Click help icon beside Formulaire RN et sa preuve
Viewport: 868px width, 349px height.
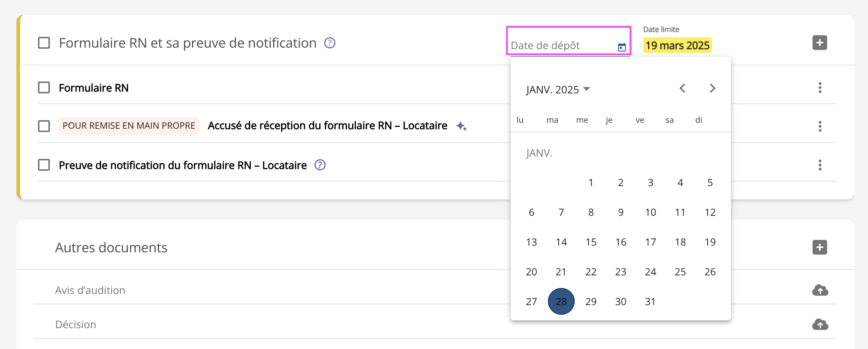click(329, 43)
